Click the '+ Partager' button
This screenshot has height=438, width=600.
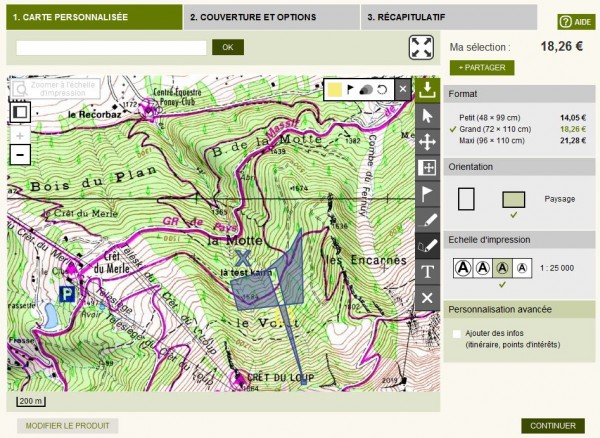[482, 67]
